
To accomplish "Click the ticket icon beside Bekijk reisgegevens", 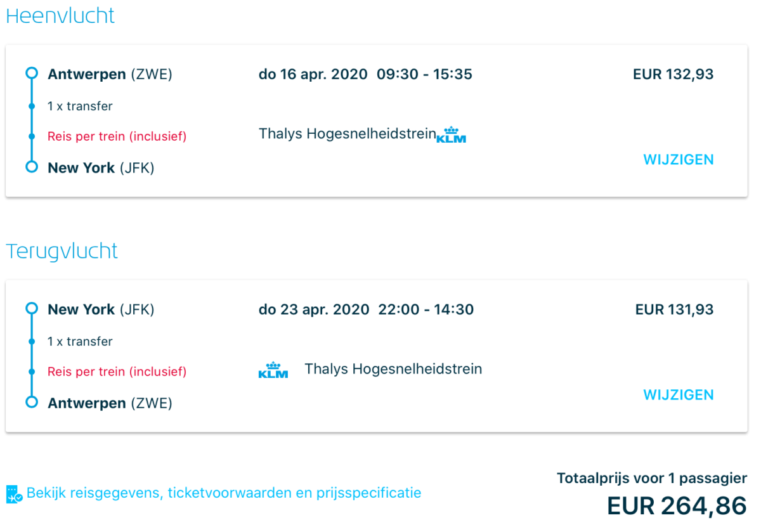I will click(x=14, y=493).
